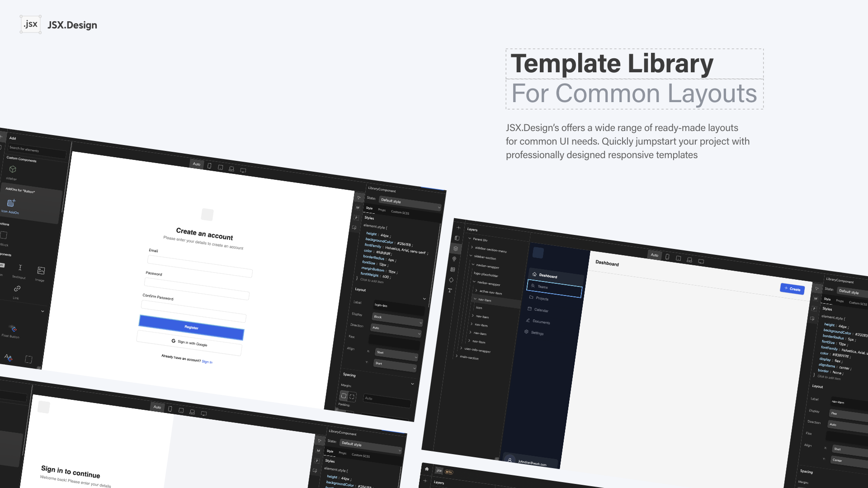Collapse the components section chevron in Add panel

42,311
